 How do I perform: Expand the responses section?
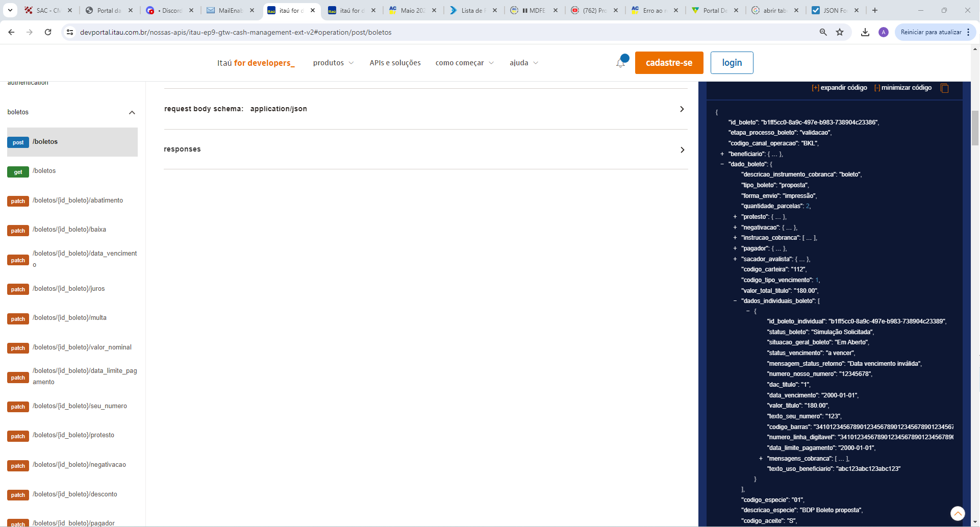point(425,149)
